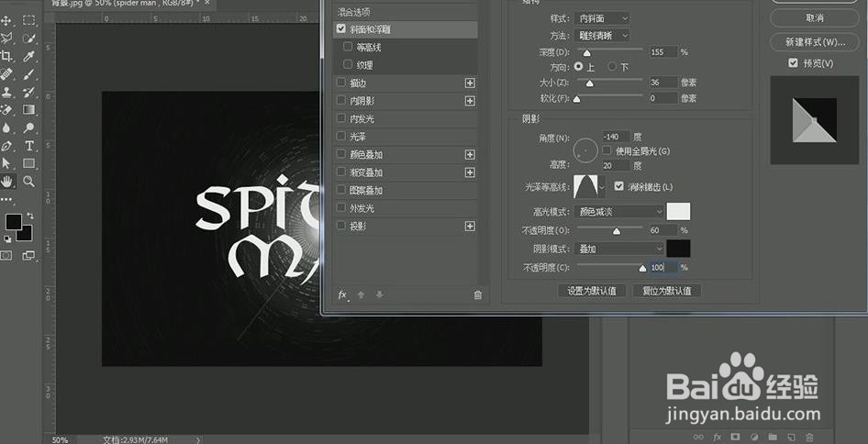Check 使用全局光 (G) option

(606, 150)
